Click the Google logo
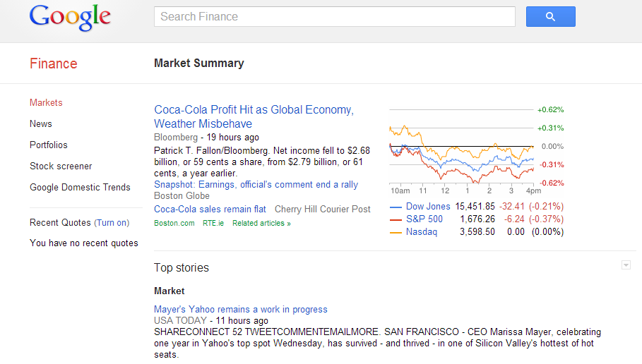Viewport: 642px width, 364px height. (x=70, y=18)
